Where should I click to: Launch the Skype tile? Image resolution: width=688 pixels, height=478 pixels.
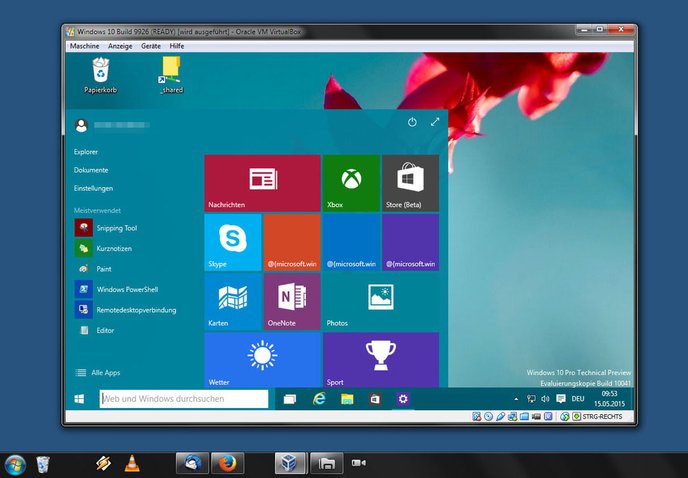233,242
